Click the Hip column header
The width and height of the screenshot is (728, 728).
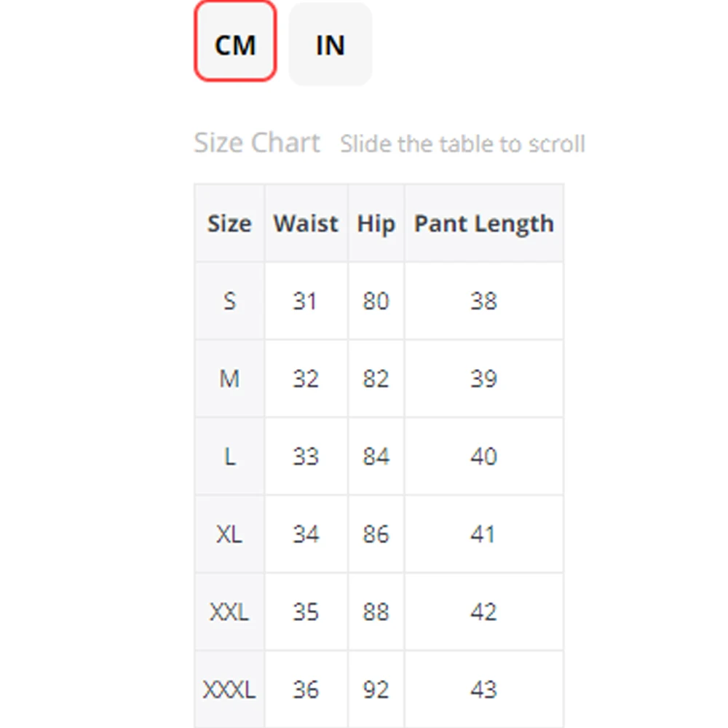pos(376,223)
